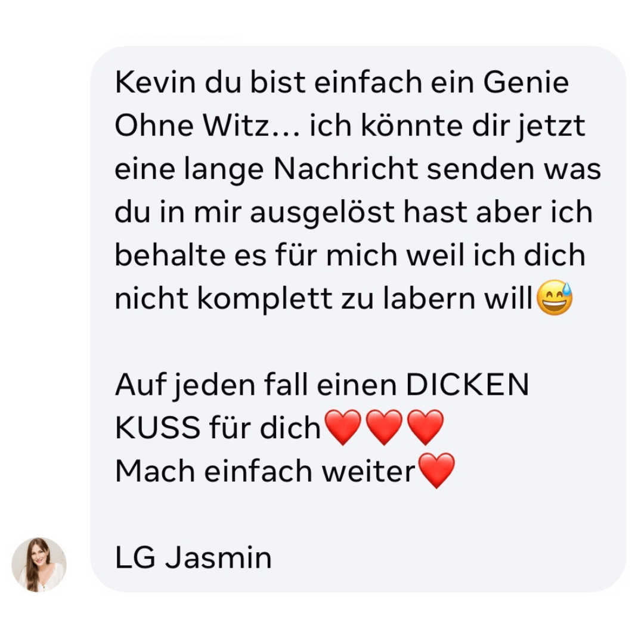Click the name "Kevin" in the message
Image resolution: width=644 pixels, height=644 pixels.
[155, 82]
